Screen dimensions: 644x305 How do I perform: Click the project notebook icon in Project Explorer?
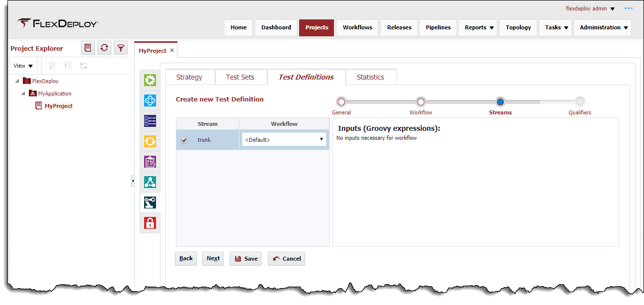(88, 48)
